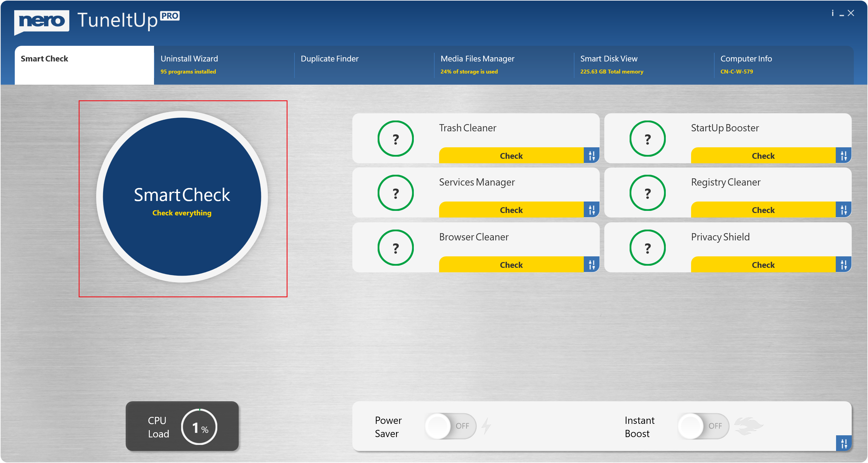Click Trash Cleaner question mark status circle
The height and width of the screenshot is (463, 868).
coord(396,139)
